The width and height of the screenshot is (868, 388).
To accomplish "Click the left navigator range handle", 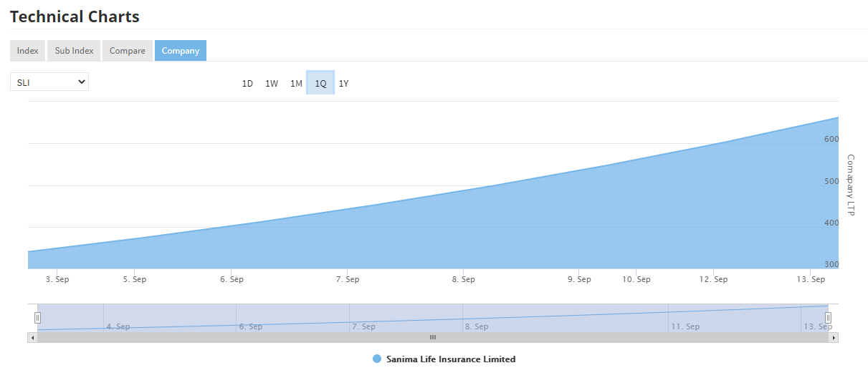I will click(38, 317).
